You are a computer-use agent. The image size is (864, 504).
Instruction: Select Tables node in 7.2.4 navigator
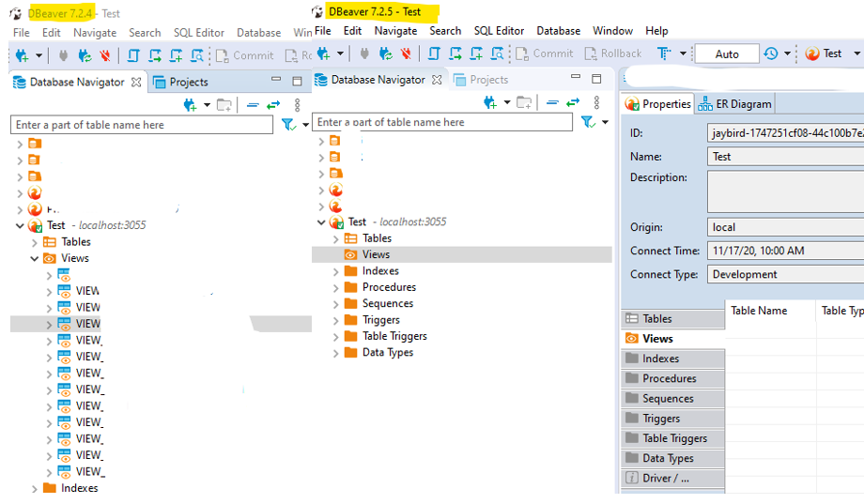pos(76,242)
